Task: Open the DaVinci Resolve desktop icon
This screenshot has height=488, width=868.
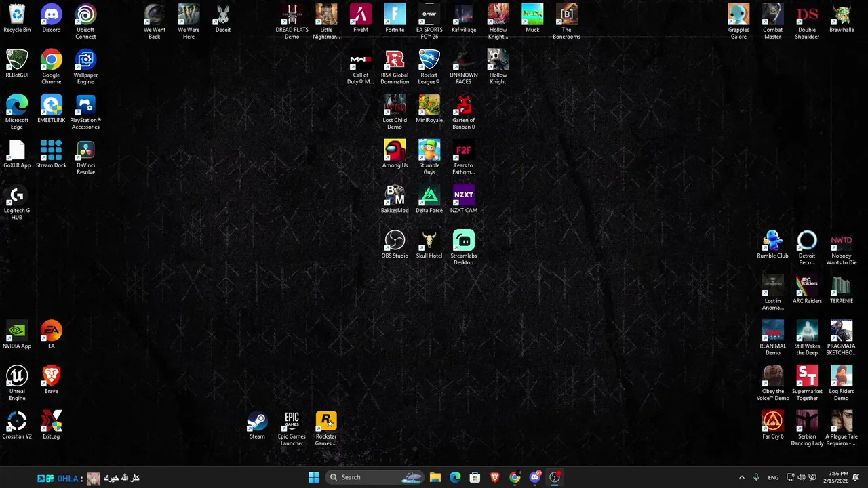Action: point(85,158)
